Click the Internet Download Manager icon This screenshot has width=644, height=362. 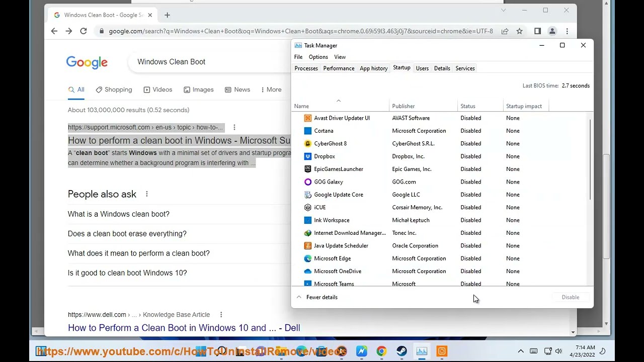[308, 233]
